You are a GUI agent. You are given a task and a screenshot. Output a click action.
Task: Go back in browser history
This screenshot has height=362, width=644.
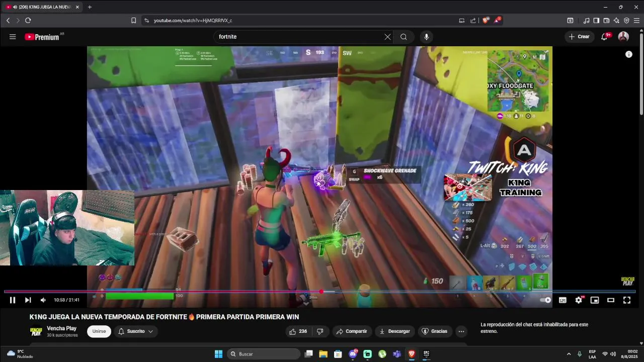[x=8, y=20]
